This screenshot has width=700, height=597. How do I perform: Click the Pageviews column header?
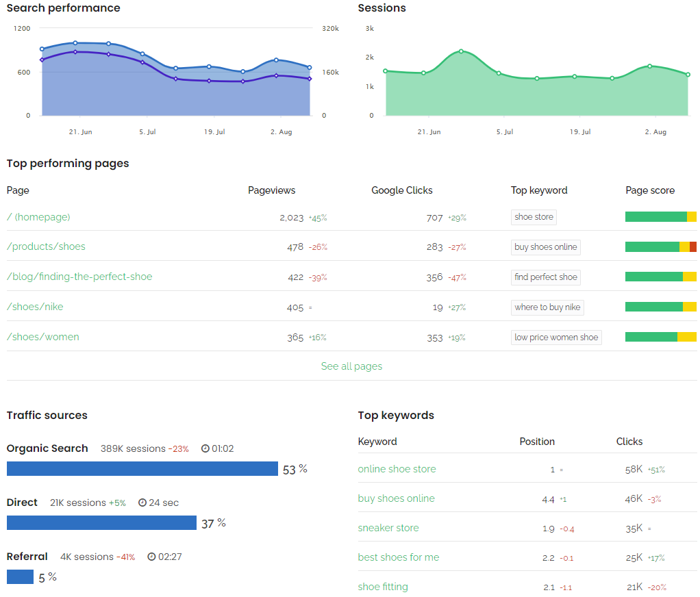pyautogui.click(x=271, y=190)
